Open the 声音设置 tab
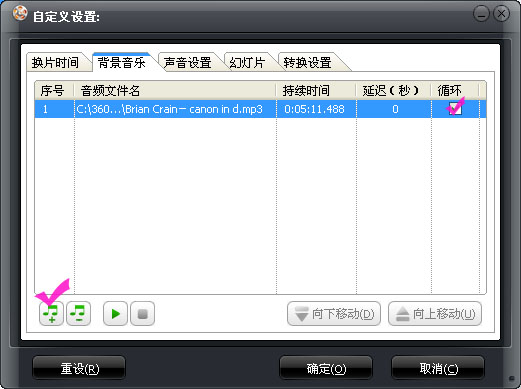The height and width of the screenshot is (389, 521). click(187, 62)
